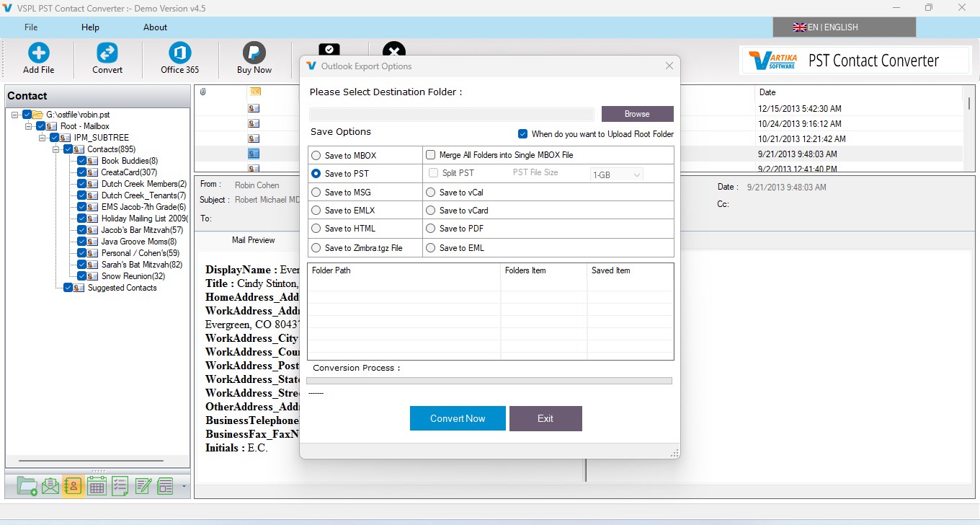Collapse the Contacts(895) tree node

coord(56,149)
